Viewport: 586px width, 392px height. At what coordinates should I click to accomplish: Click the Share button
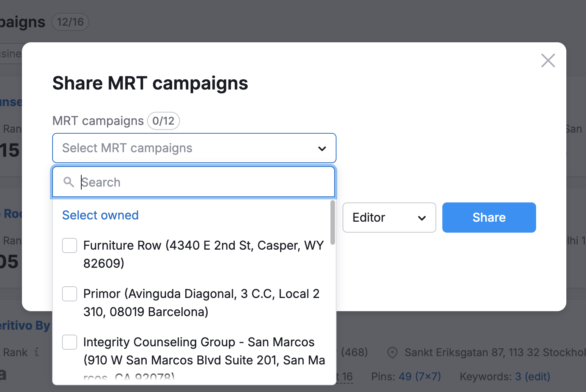(x=489, y=218)
